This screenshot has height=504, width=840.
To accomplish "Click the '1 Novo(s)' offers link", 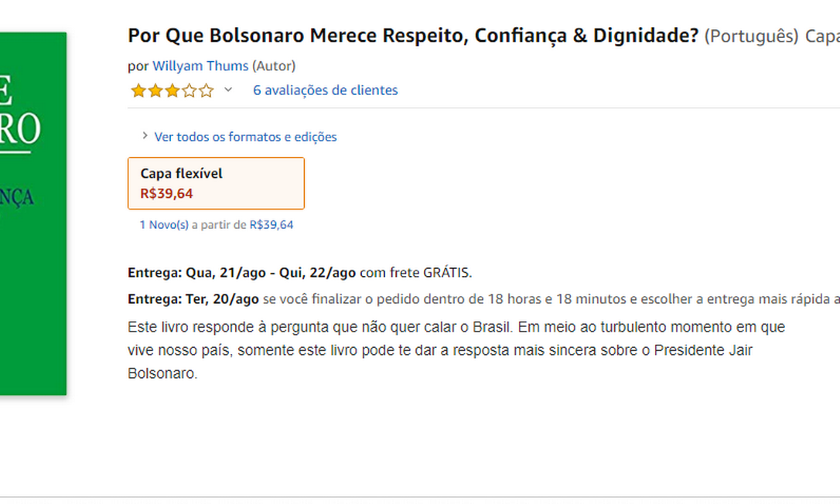I will pos(164,225).
